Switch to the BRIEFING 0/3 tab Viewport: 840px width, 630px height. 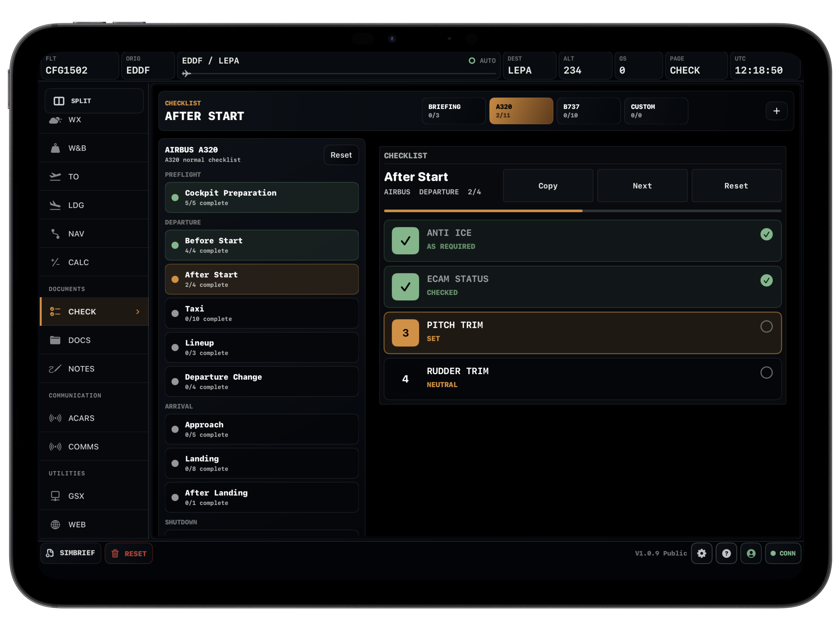[x=453, y=111]
